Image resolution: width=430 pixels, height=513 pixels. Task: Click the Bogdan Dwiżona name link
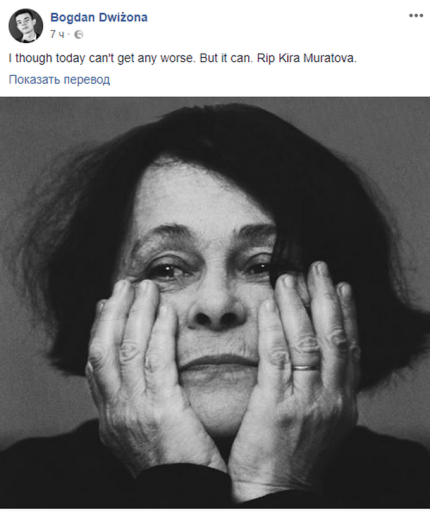99,17
